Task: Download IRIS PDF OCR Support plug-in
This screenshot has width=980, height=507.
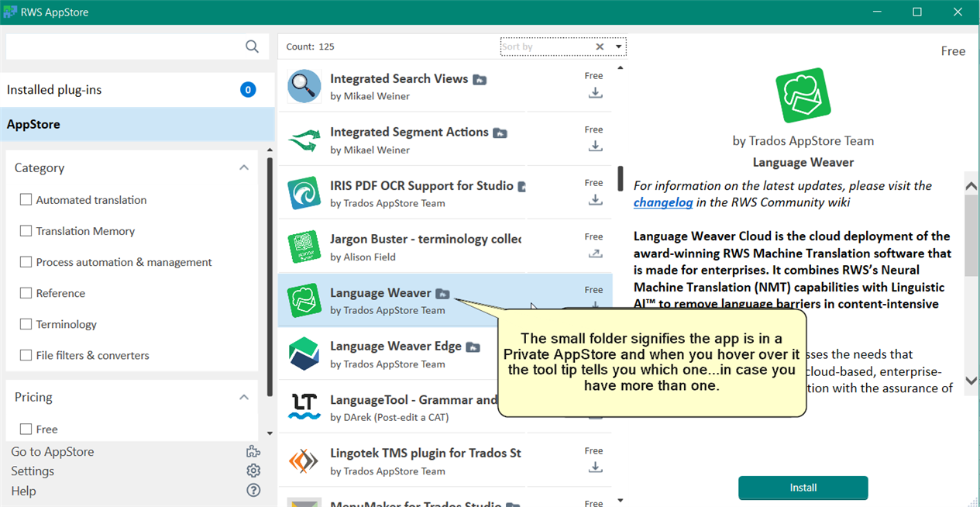Action: (x=595, y=199)
